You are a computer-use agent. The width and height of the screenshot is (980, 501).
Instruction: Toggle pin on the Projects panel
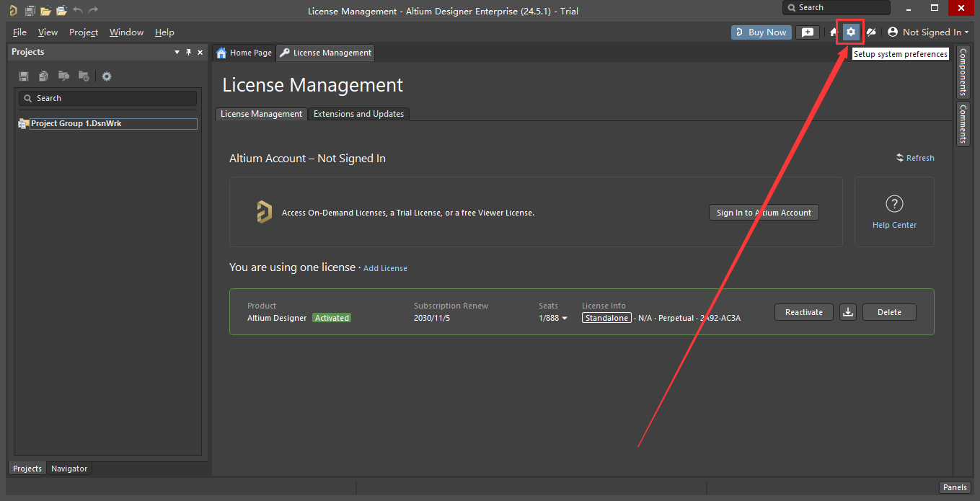pyautogui.click(x=189, y=52)
